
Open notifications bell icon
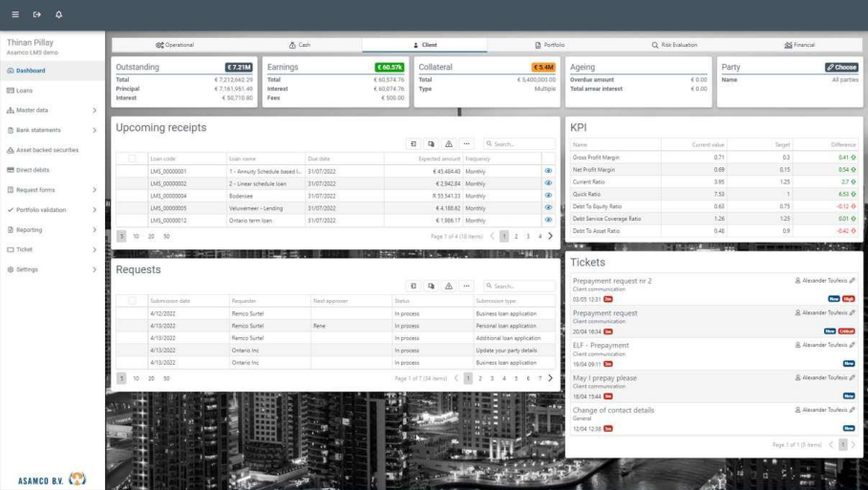58,14
